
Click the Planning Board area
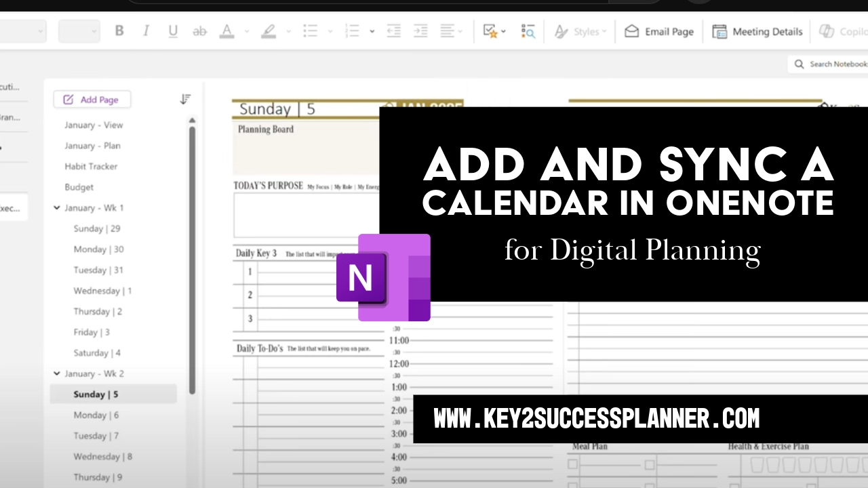coord(306,148)
